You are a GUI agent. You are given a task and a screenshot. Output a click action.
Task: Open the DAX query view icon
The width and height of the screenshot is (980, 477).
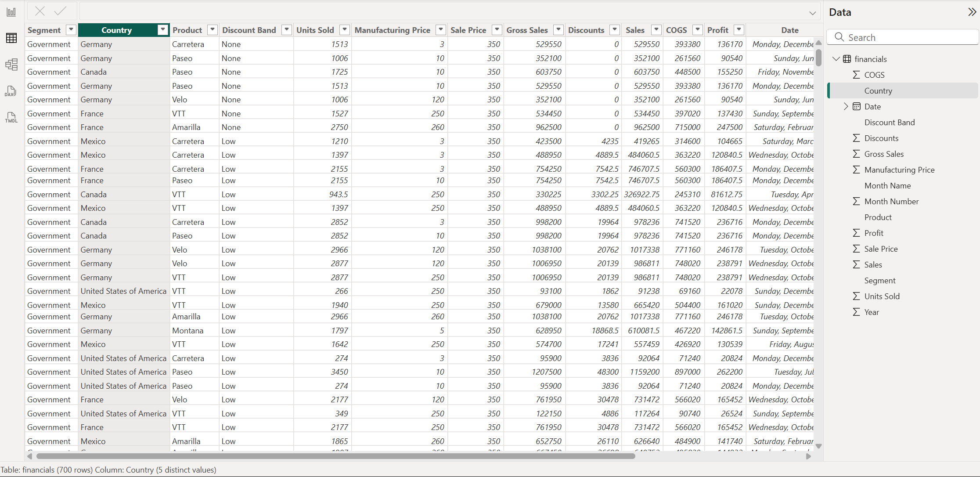pos(11,91)
